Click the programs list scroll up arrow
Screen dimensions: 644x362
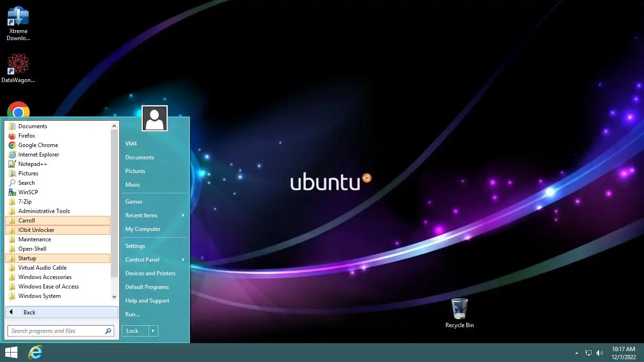pos(114,126)
